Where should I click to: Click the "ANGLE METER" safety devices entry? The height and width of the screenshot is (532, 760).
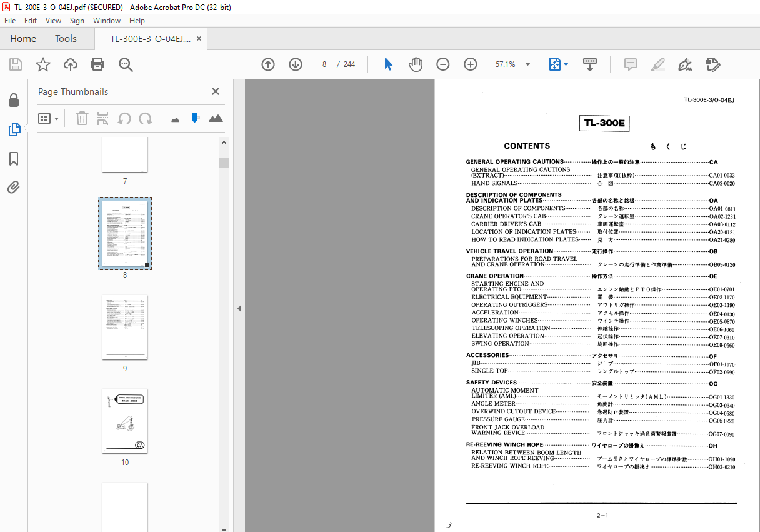coord(494,404)
